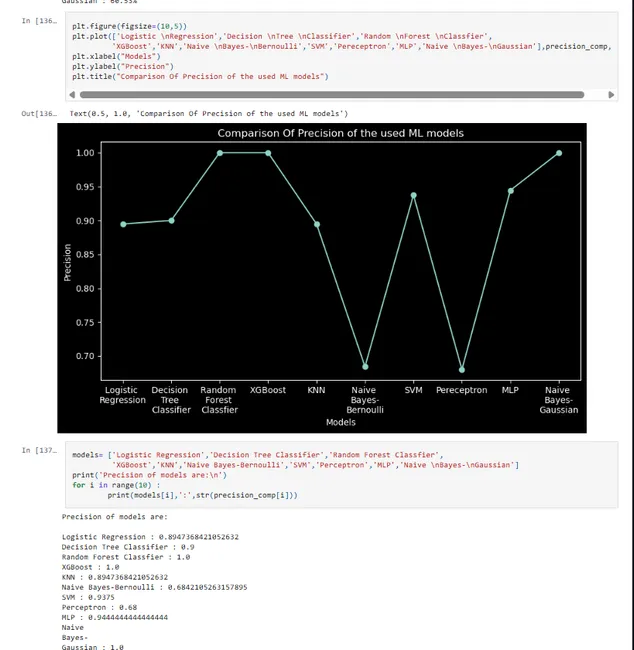The height and width of the screenshot is (650, 634).
Task: Click the 'KNN' x-axis label
Action: pyautogui.click(x=316, y=390)
